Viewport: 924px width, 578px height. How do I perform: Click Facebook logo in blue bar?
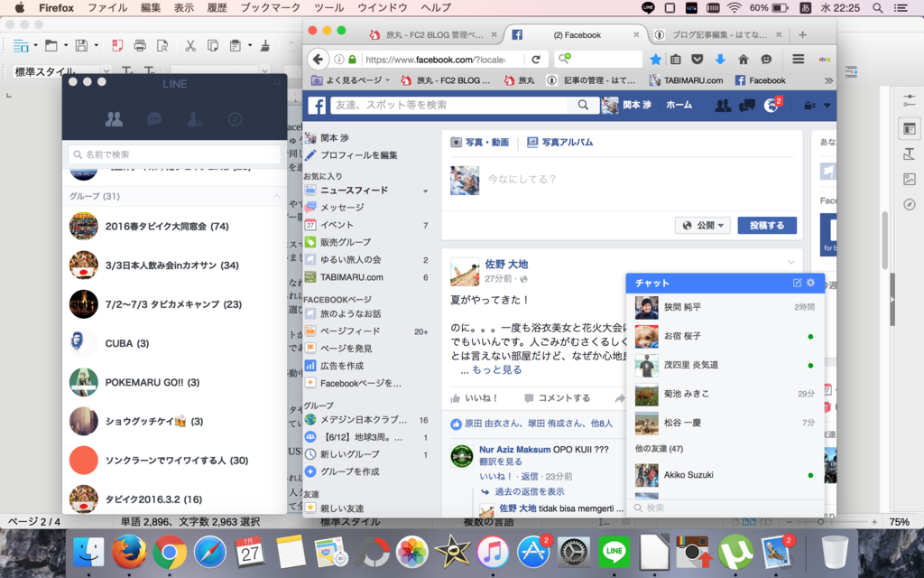click(317, 105)
